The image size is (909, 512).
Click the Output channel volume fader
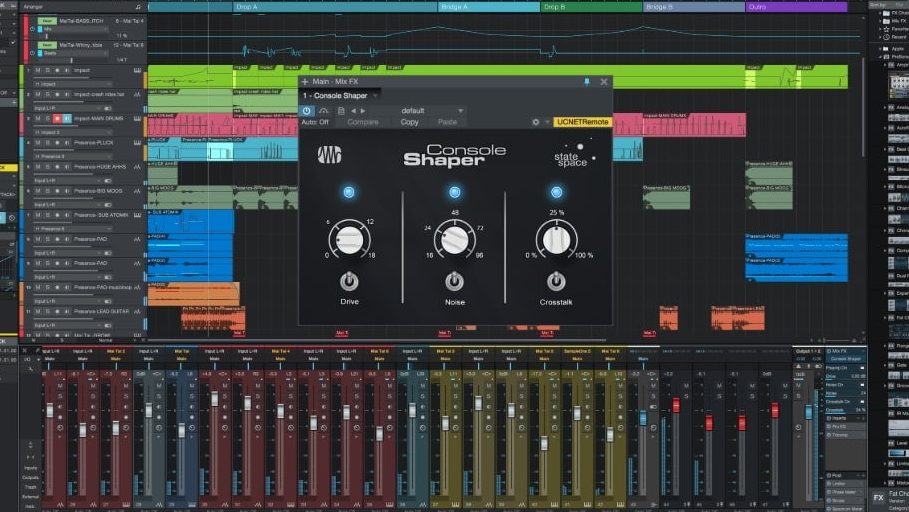tap(808, 412)
